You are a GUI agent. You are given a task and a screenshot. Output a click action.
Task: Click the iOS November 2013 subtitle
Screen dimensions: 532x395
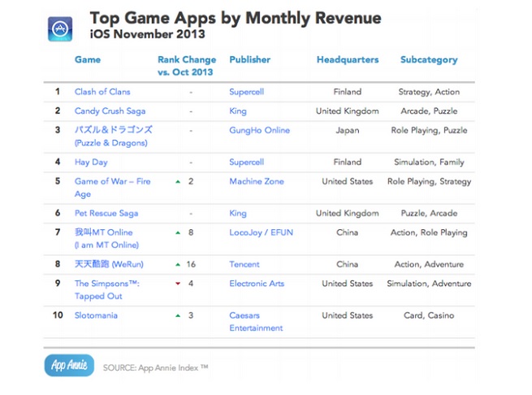point(147,34)
